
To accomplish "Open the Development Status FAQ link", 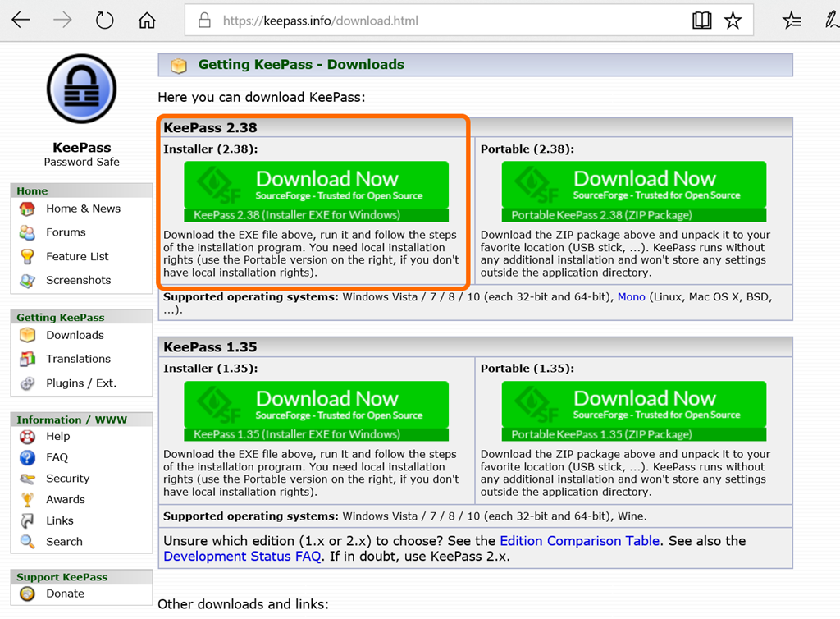I will coord(242,556).
